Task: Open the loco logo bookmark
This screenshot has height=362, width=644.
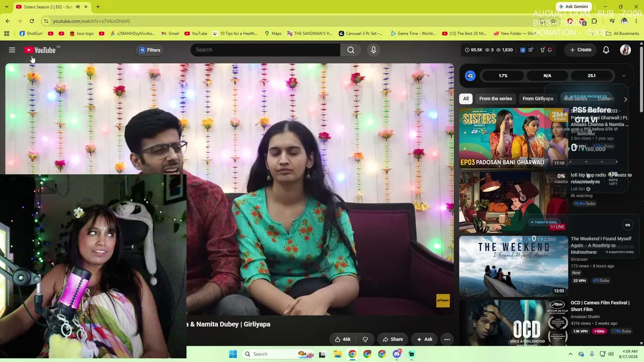Action: pyautogui.click(x=82, y=34)
